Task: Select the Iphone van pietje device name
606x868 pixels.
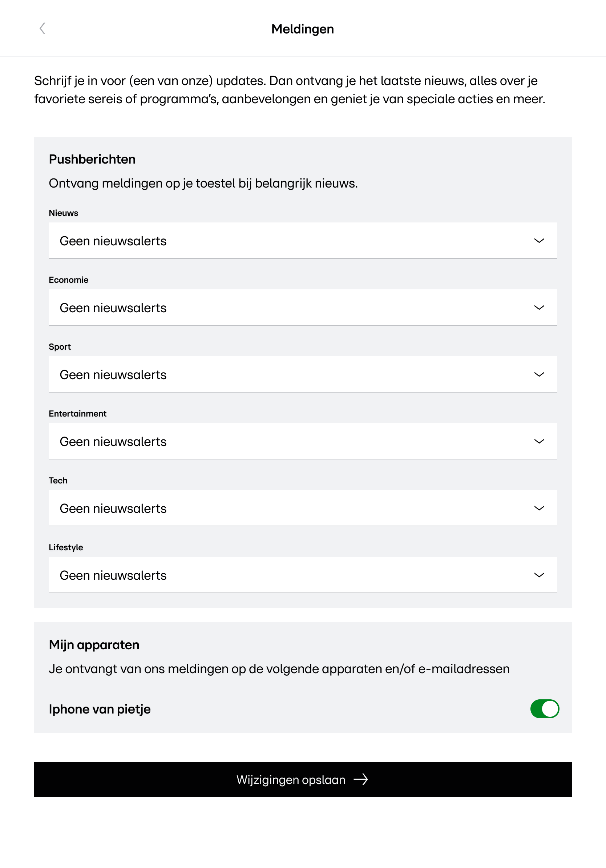Action: point(100,709)
